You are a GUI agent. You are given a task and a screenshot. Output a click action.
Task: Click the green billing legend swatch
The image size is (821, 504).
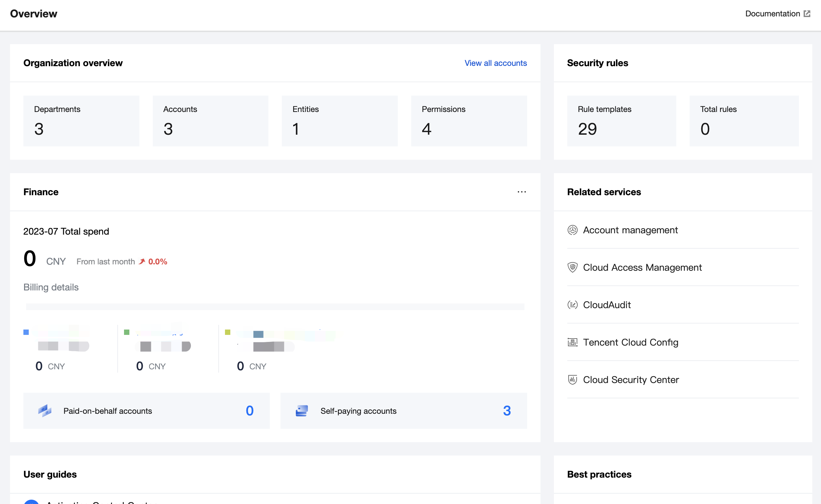pyautogui.click(x=127, y=332)
